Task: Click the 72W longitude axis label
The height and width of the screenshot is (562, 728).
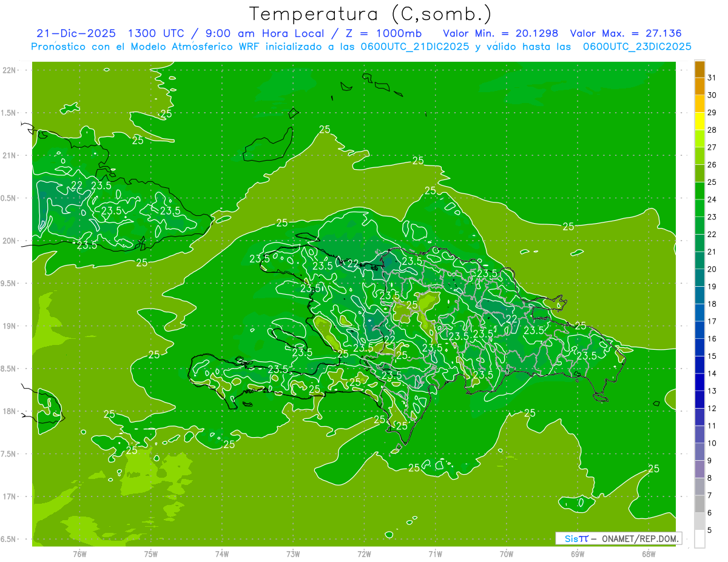Action: [x=364, y=554]
